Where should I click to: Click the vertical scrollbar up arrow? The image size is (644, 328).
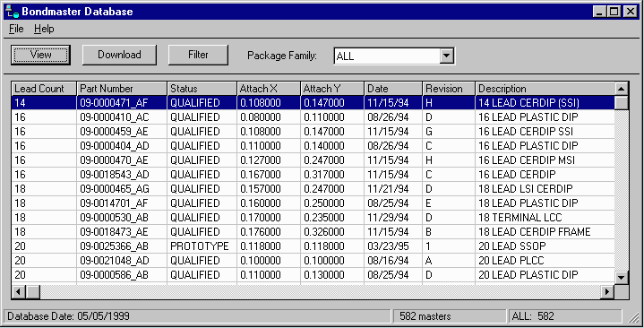click(622, 89)
